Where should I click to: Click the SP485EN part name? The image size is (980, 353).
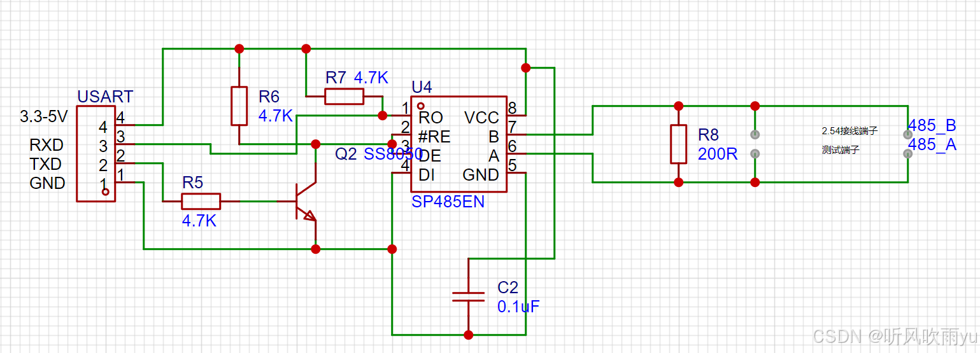point(448,202)
